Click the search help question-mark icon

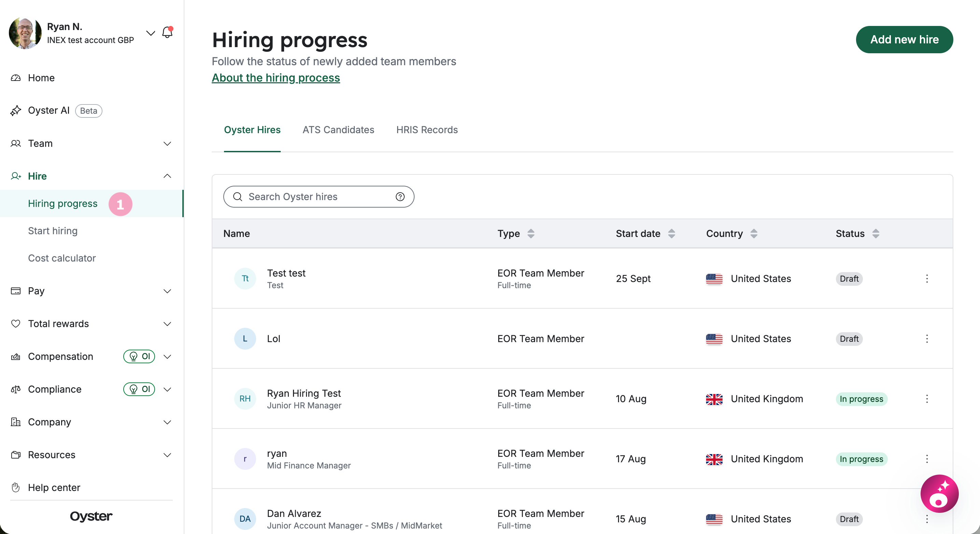pyautogui.click(x=400, y=197)
